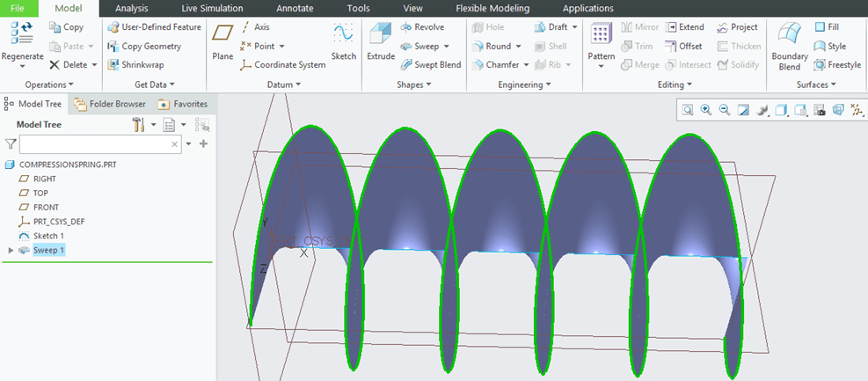
Task: Toggle model tree hidden items display
Action: pos(202,125)
